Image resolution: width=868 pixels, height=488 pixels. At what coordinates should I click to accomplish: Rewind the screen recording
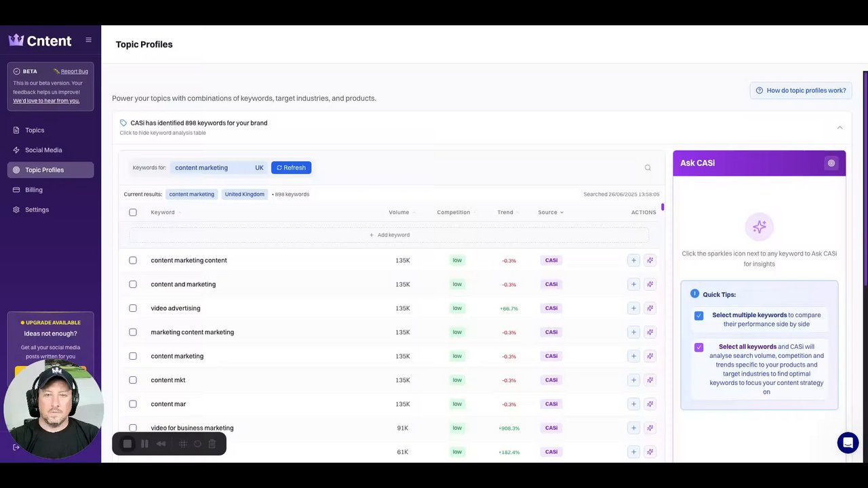[161, 444]
